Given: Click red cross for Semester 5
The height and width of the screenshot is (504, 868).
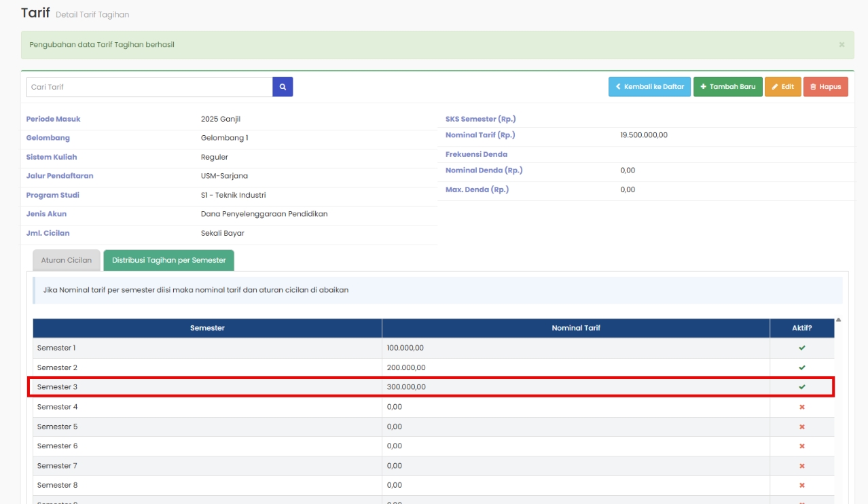Looking at the screenshot, I should click(x=801, y=427).
